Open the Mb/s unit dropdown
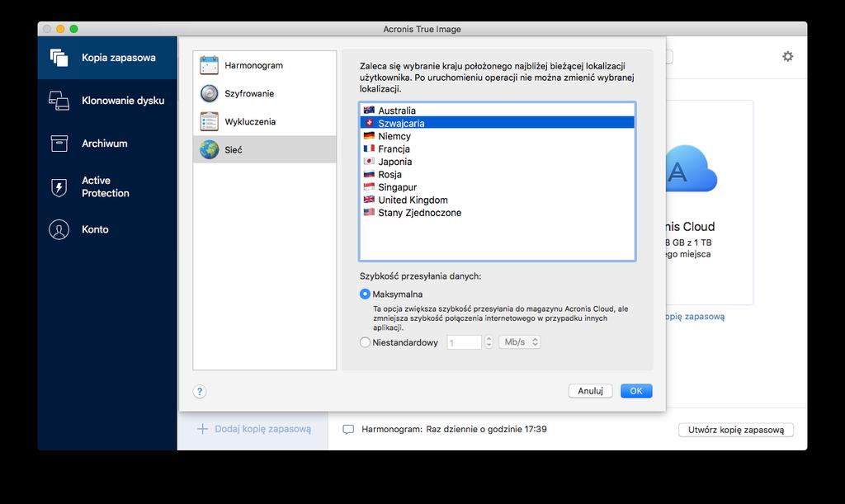 point(520,342)
